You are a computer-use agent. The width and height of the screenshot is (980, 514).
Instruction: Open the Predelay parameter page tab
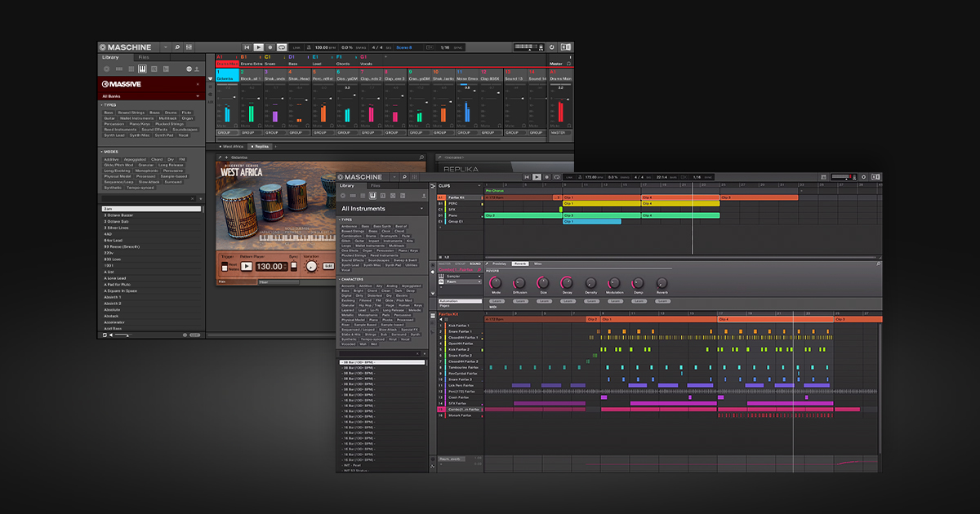pos(499,264)
